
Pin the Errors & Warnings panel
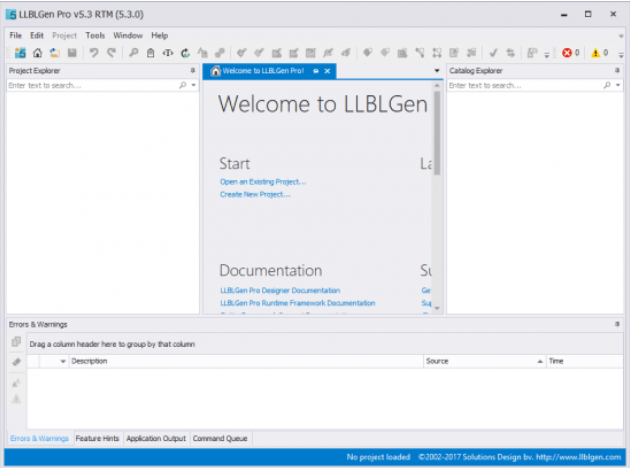point(617,324)
